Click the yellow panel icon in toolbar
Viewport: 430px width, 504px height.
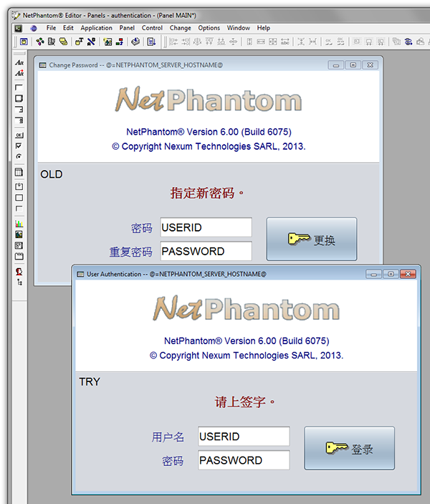pos(24,42)
